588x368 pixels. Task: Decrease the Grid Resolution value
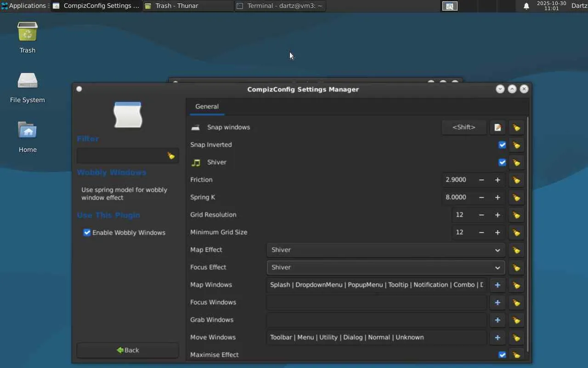pyautogui.click(x=481, y=215)
